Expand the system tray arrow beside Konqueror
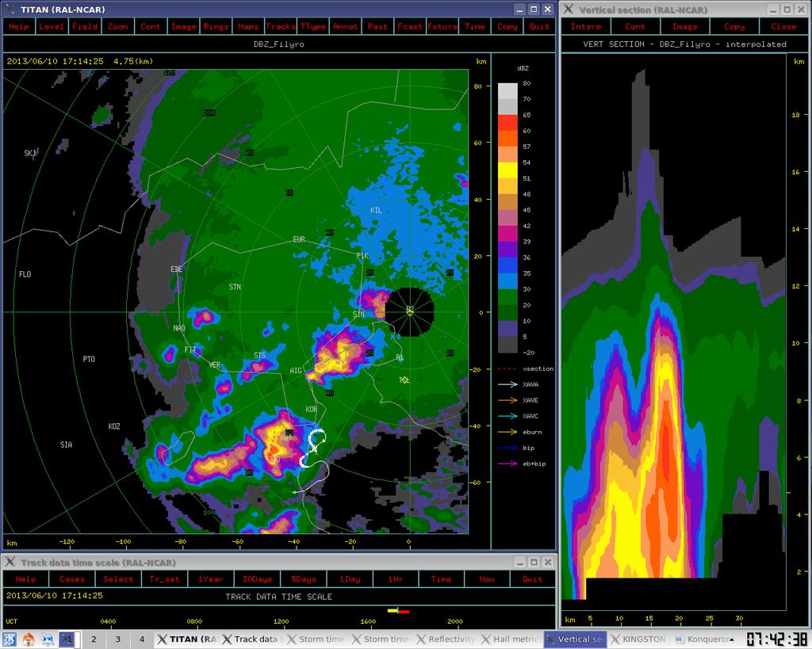This screenshot has height=649, width=812. point(731,639)
